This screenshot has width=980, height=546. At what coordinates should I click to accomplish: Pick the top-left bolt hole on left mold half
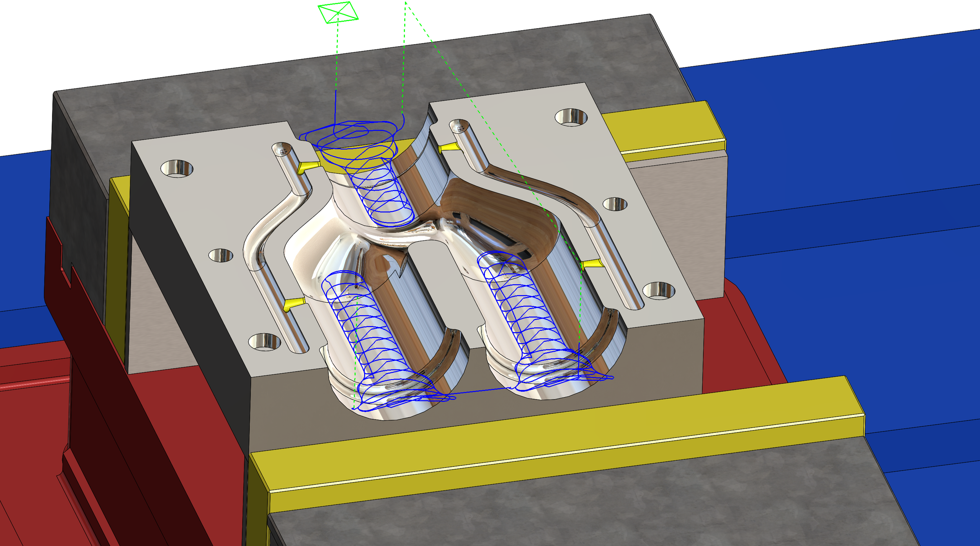[177, 168]
